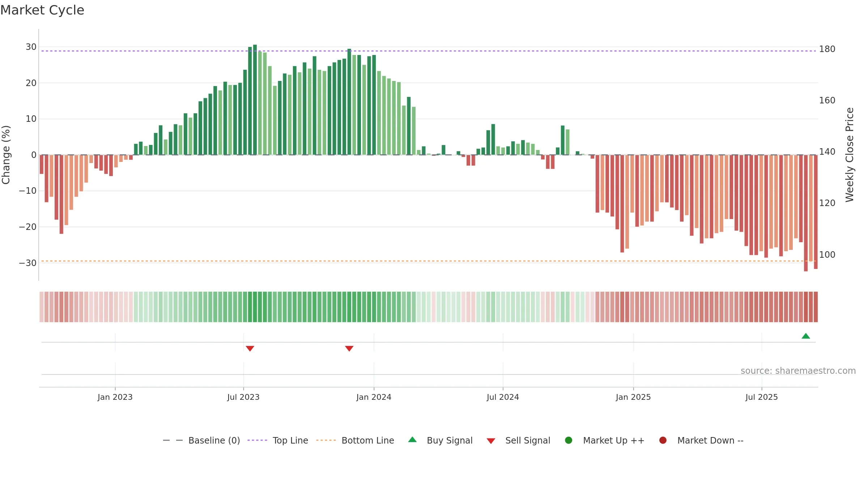Image resolution: width=868 pixels, height=488 pixels.
Task: Click the Jan 2023 axis label
Action: 115,397
